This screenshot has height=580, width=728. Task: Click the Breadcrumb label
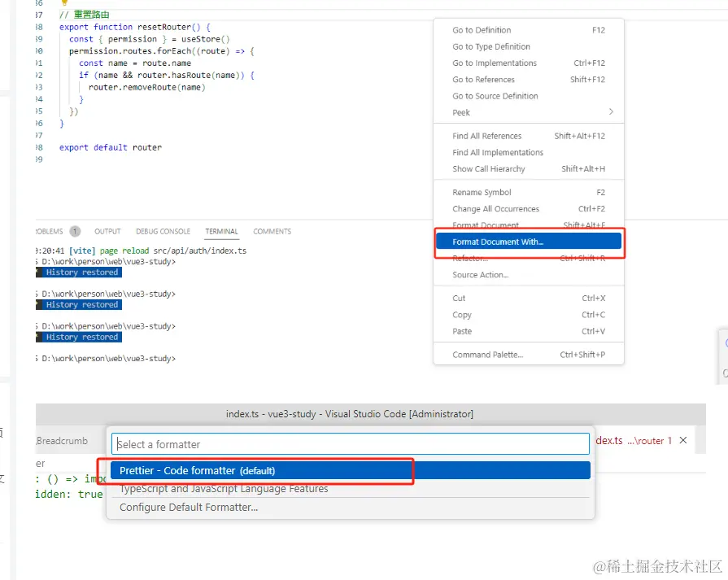click(62, 441)
